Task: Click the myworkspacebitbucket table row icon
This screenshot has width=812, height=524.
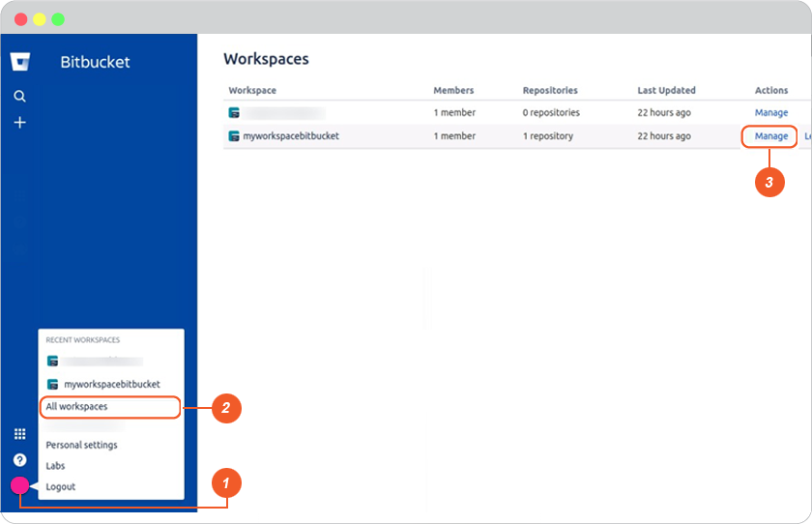Action: click(234, 136)
